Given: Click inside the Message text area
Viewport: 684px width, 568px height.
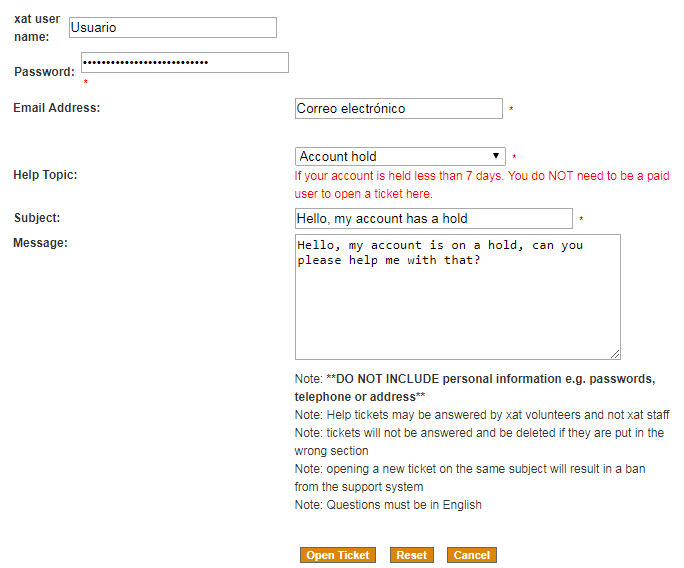Looking at the screenshot, I should (x=458, y=297).
